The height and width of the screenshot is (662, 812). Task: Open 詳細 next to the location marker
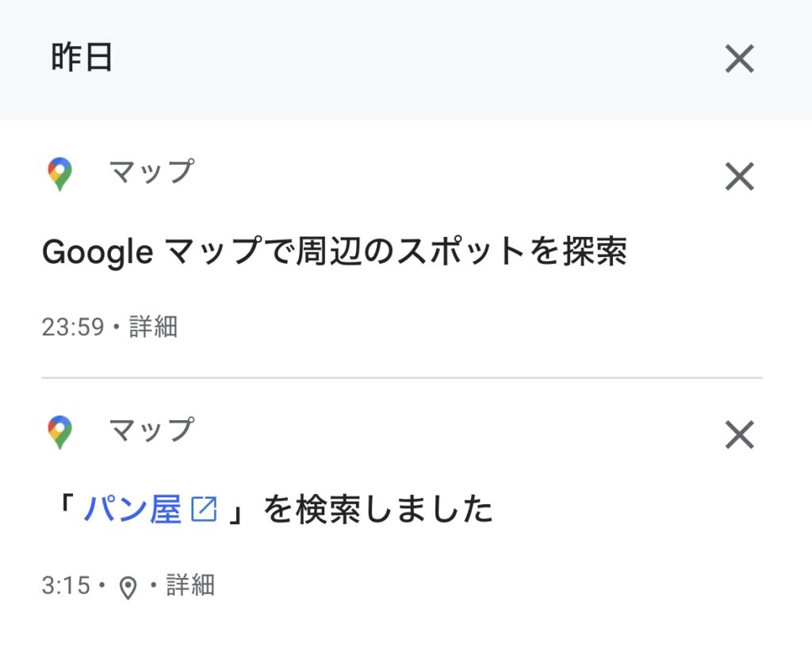click(x=190, y=586)
